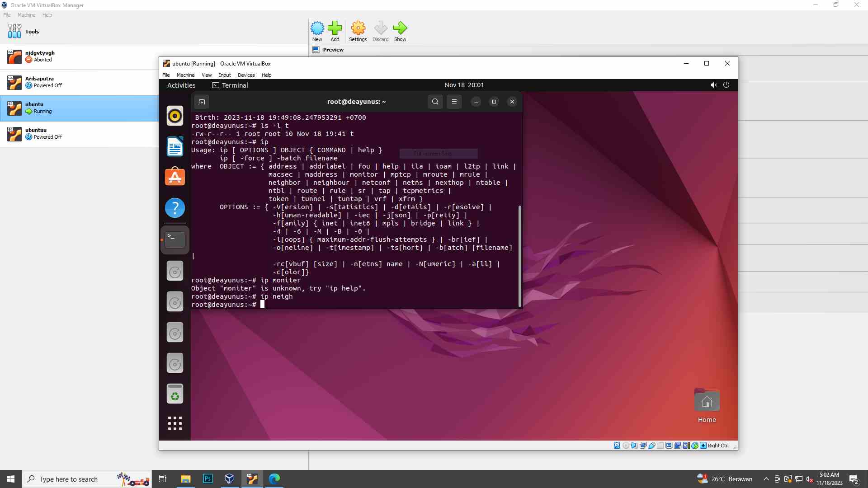
Task: Open File Explorer from taskbar
Action: [185, 479]
